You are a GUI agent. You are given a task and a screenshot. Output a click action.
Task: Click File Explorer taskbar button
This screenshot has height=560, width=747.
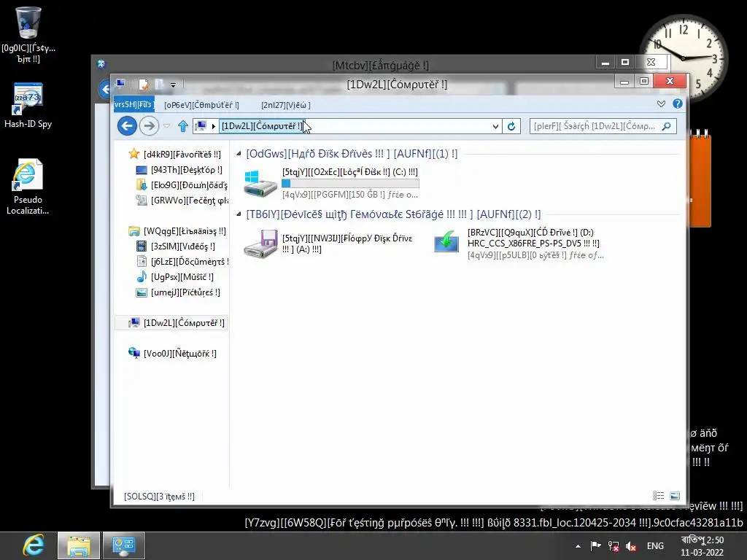[x=79, y=545]
